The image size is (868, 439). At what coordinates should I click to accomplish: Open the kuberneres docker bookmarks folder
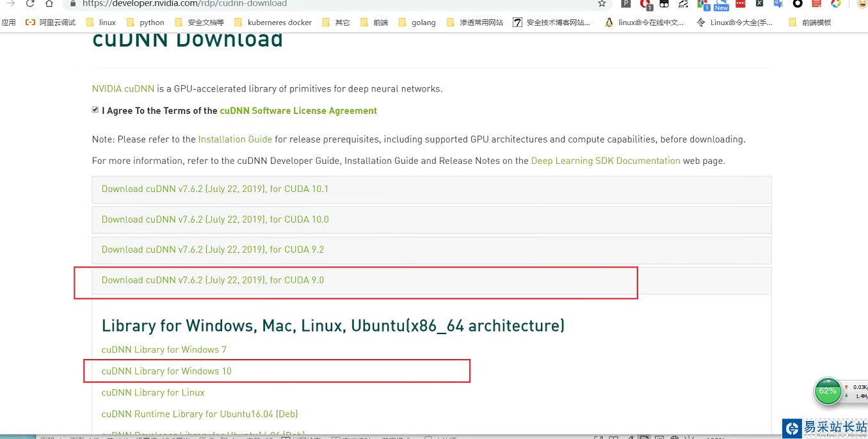[x=273, y=22]
